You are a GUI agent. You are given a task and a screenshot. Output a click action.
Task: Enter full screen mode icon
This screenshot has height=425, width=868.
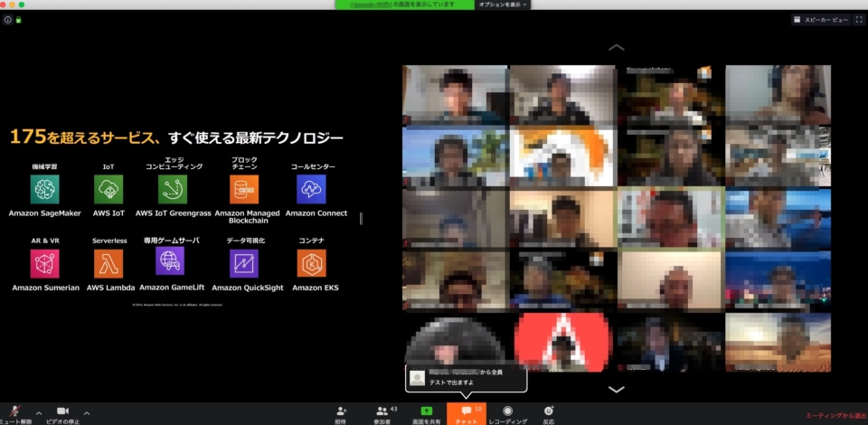(x=859, y=19)
